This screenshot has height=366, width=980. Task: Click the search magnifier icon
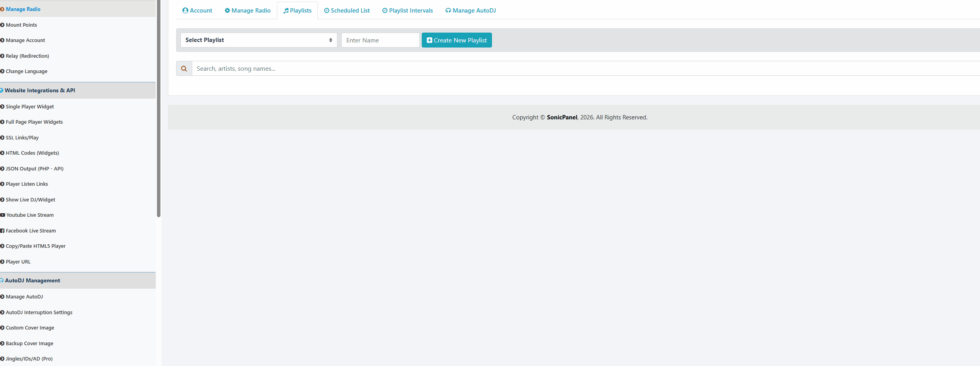[x=184, y=69]
